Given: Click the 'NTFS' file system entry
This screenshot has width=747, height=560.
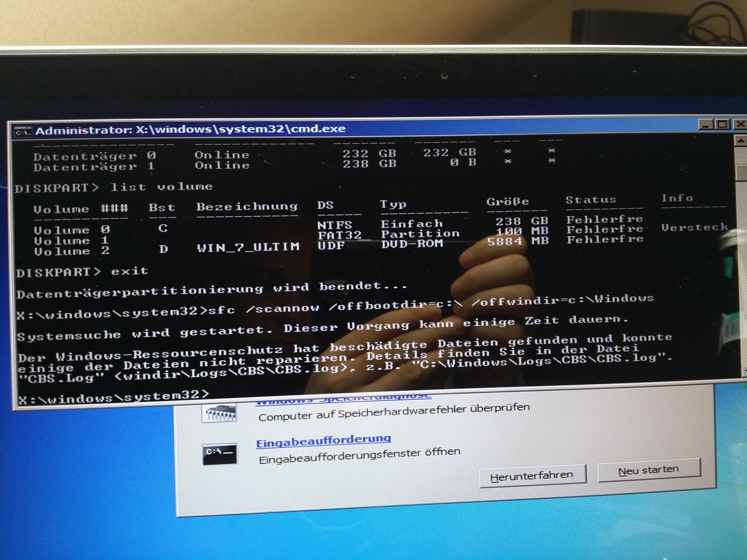Looking at the screenshot, I should point(335,225).
